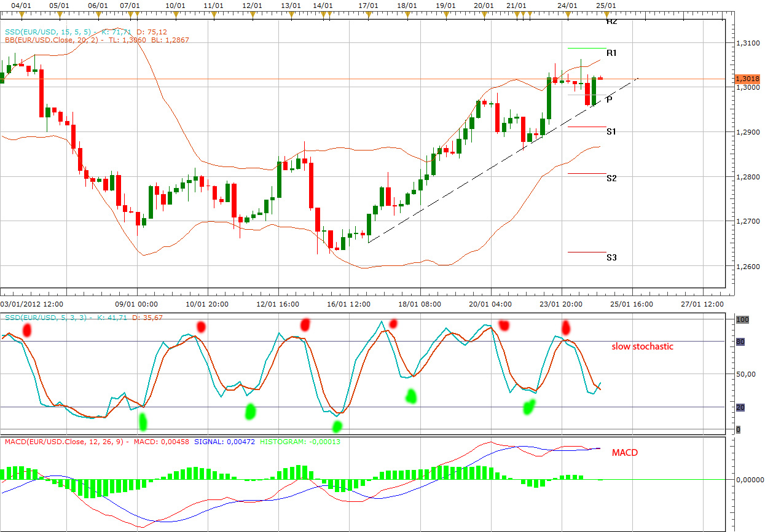The image size is (765, 532).
Task: Click the MACD(EUR/USD.Close, 12, 26, 9) label
Action: click(x=64, y=441)
